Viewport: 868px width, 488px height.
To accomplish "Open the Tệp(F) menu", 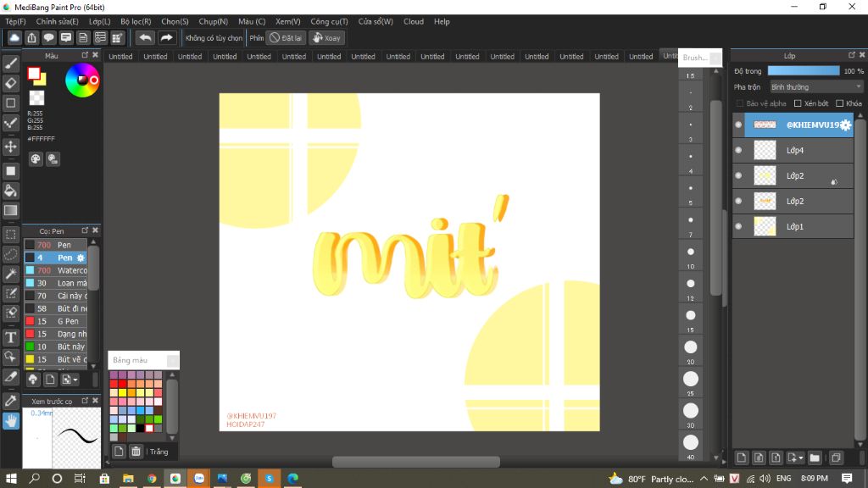I will coord(15,21).
